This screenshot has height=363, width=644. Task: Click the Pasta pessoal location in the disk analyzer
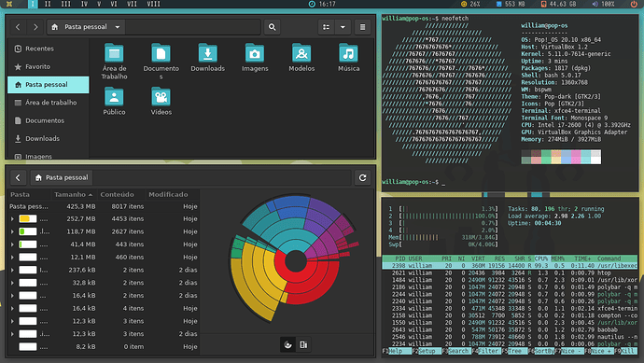62,178
